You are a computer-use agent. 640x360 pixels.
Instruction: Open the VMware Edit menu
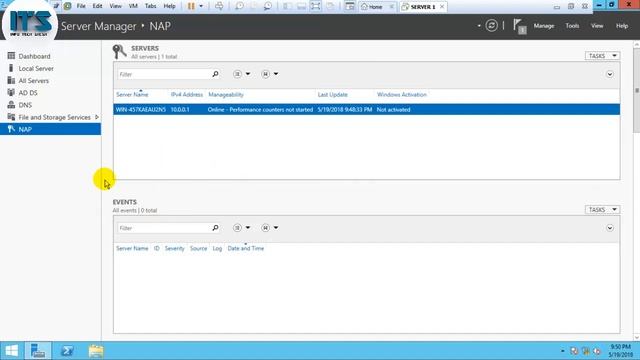click(x=97, y=6)
